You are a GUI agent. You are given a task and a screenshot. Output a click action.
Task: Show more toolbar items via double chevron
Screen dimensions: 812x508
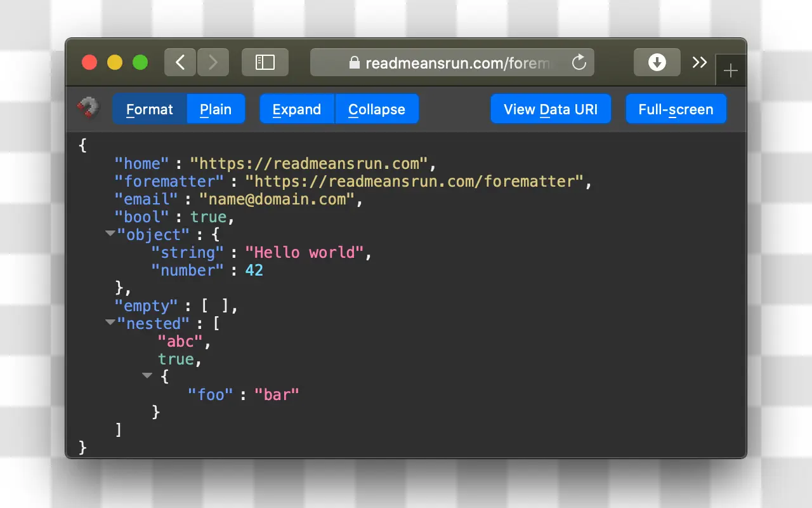pos(700,62)
